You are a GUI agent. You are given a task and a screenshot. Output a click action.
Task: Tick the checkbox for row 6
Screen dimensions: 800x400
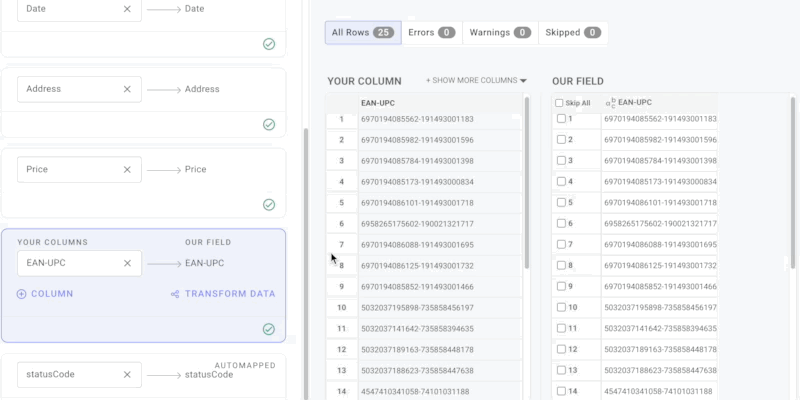point(561,224)
